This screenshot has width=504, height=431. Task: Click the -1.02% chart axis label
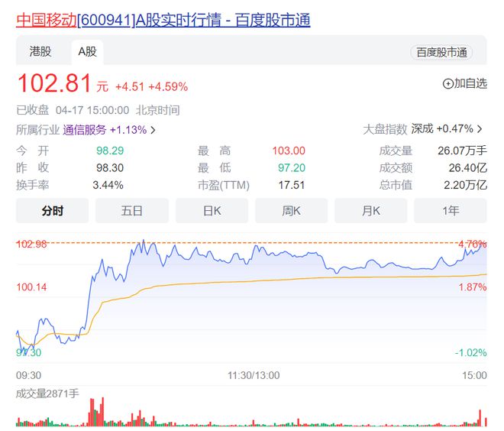470,352
